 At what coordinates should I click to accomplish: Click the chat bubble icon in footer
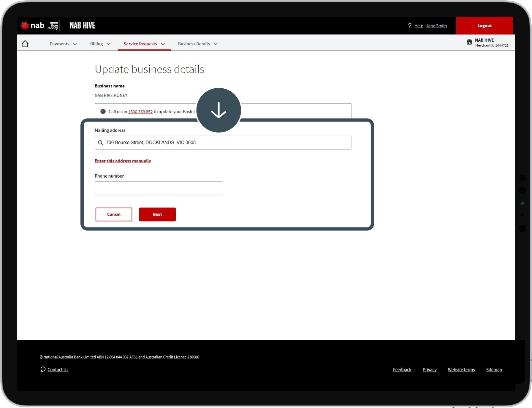pyautogui.click(x=43, y=369)
